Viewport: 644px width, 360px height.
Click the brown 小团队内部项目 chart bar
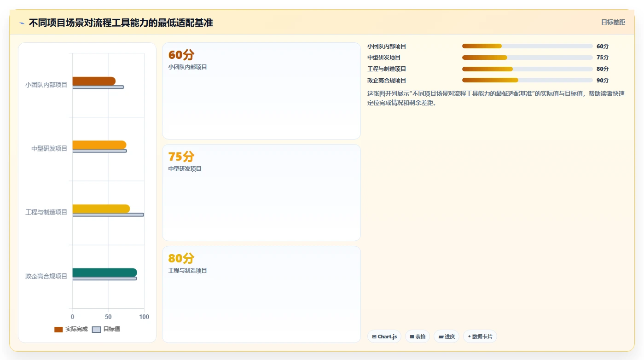[x=94, y=81]
